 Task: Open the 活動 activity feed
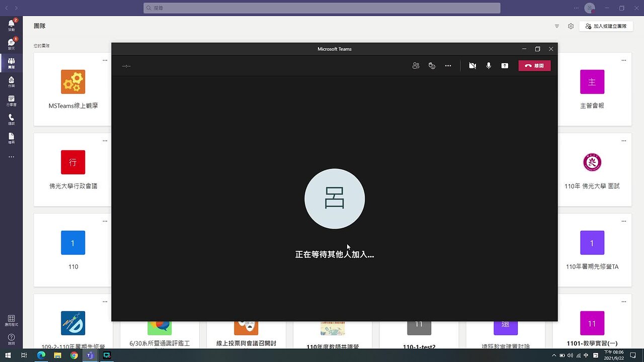11,26
